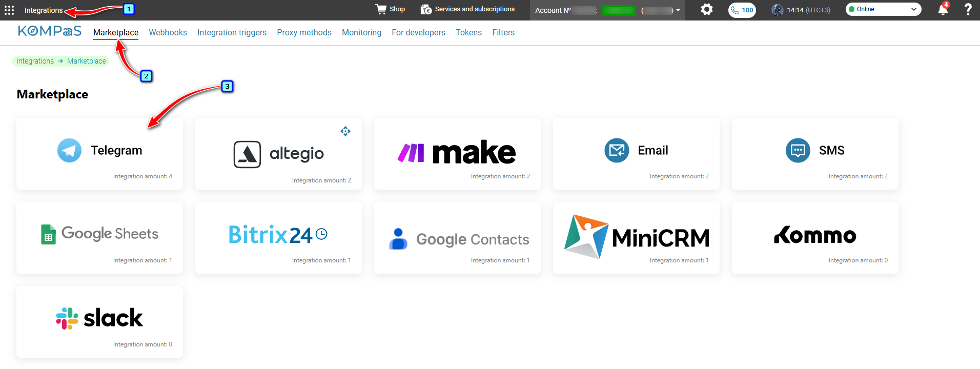Screen dimensions: 980x369
Task: Click the Email envelope icon
Action: tap(617, 150)
